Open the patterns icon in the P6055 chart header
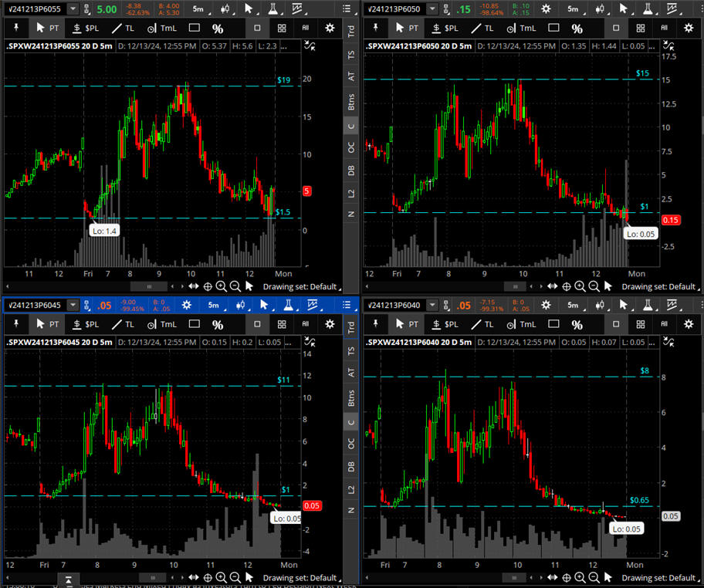 coord(297,8)
